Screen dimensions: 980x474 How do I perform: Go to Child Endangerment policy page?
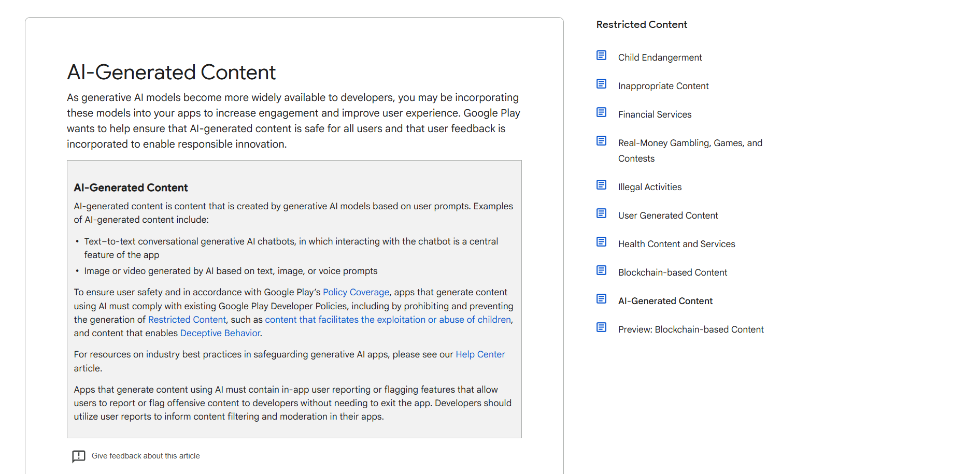(660, 58)
